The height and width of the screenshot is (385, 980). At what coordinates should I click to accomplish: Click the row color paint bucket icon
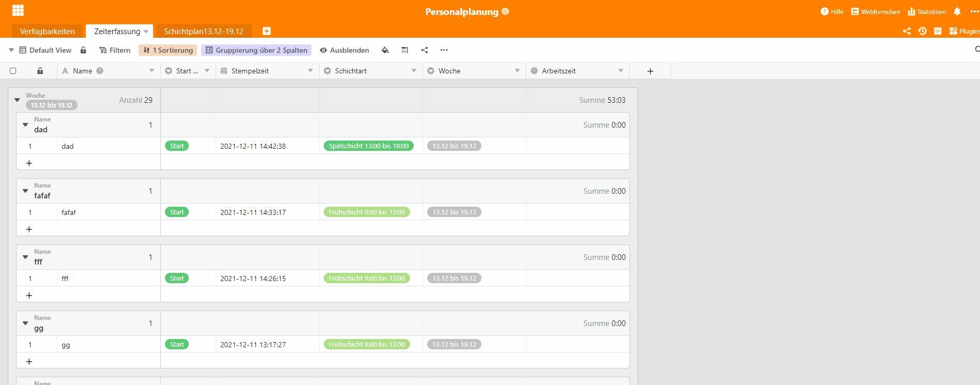click(x=385, y=50)
